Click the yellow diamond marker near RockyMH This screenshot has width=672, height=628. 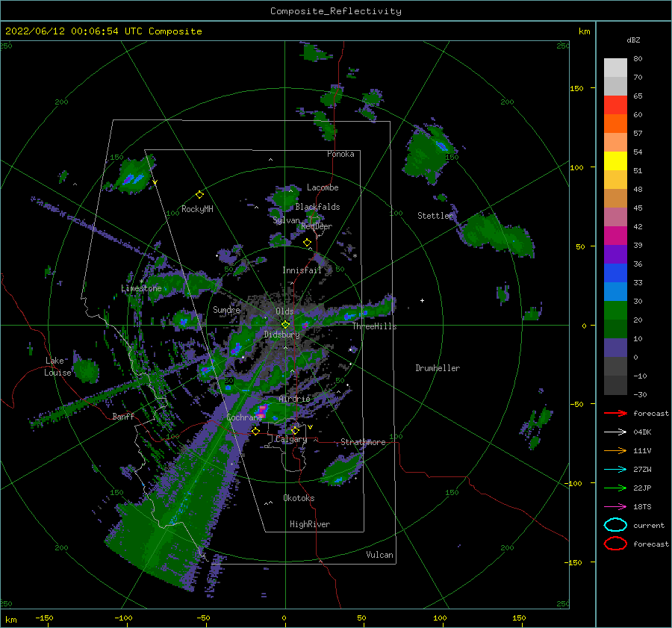pos(199,195)
